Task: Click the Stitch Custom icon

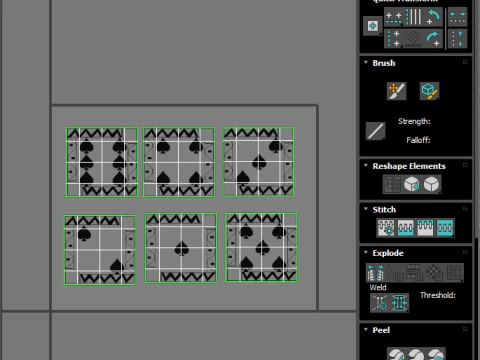Action: click(x=445, y=228)
